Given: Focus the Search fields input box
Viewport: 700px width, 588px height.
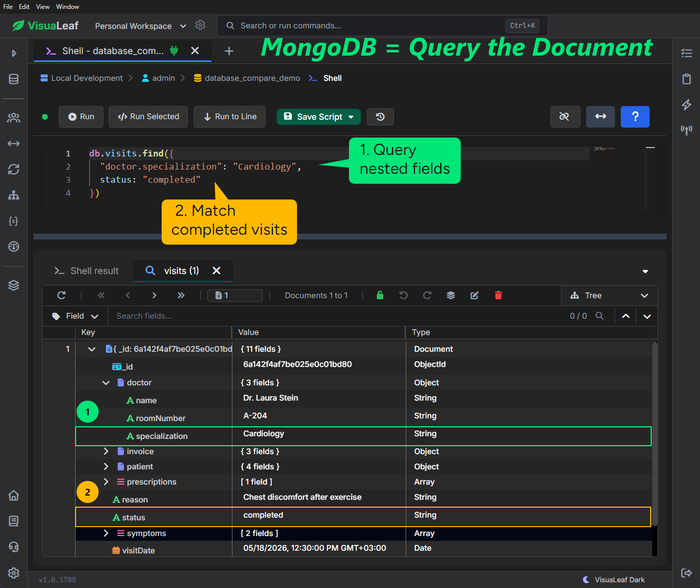Looking at the screenshot, I should pyautogui.click(x=336, y=316).
